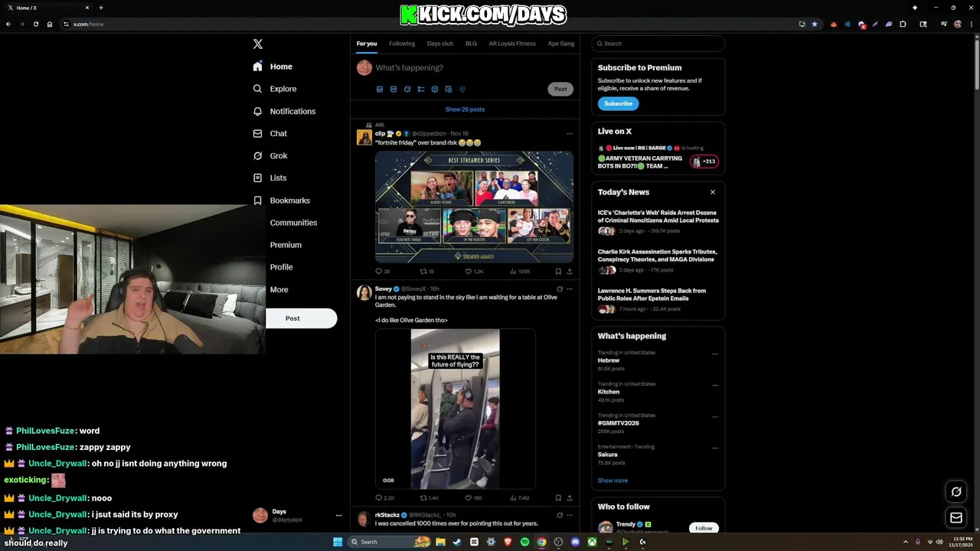Close the Today's News panel
The image size is (980, 551).
point(713,192)
